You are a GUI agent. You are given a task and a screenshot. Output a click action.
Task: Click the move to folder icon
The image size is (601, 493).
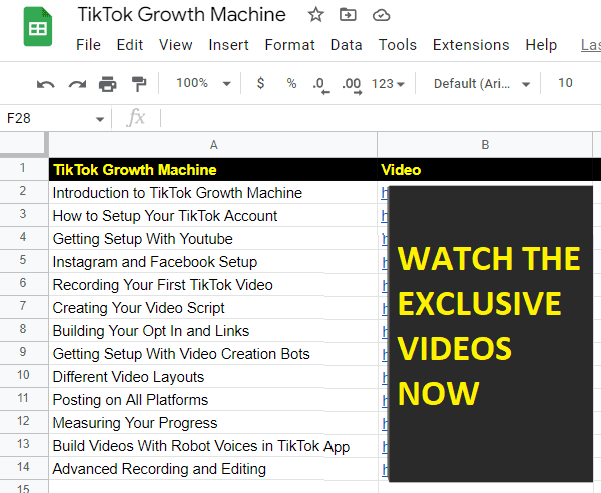pyautogui.click(x=348, y=15)
